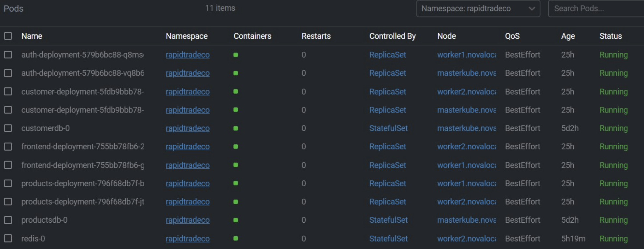Check the box next to customerdb-0
644x249 pixels.
coord(8,128)
